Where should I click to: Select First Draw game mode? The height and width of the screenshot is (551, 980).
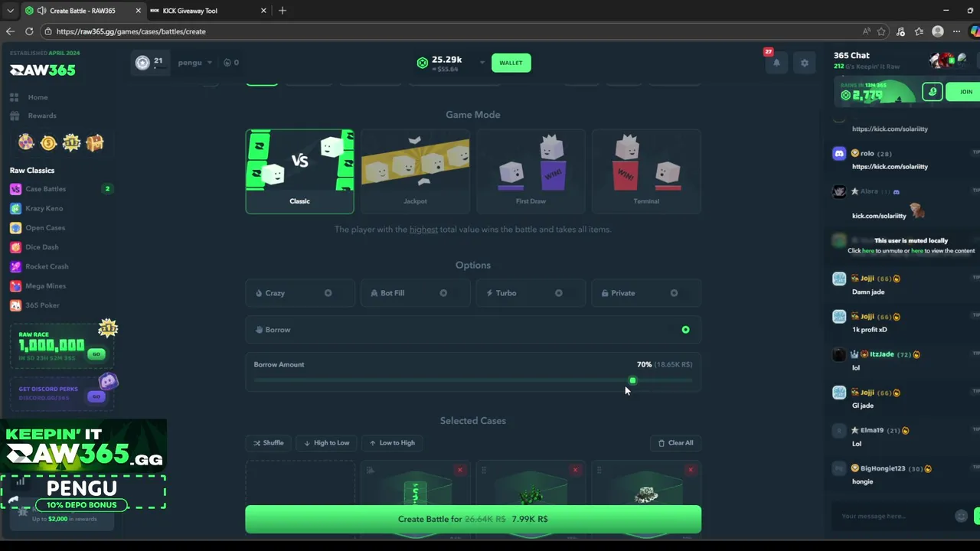(531, 171)
